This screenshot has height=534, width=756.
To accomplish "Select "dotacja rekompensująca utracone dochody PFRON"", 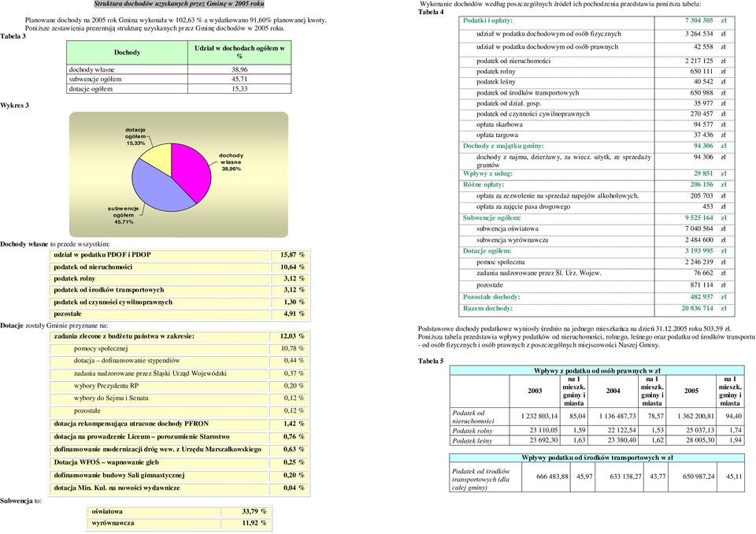I will (x=132, y=424).
